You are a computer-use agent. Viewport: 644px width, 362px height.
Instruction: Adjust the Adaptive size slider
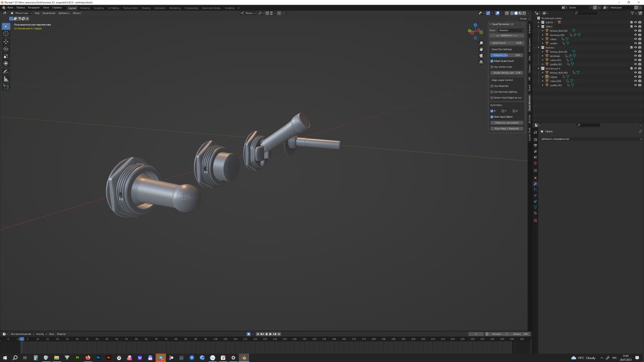[x=507, y=55]
